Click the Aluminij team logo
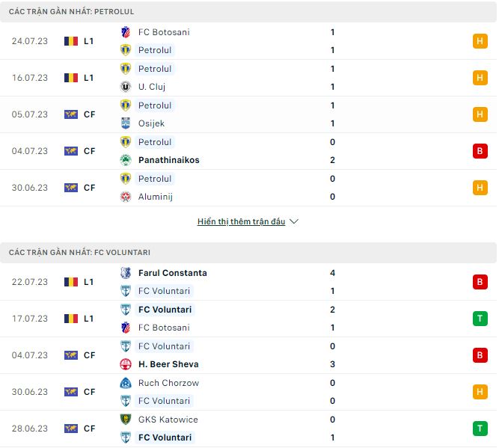This screenshot has width=499, height=448. (x=125, y=197)
